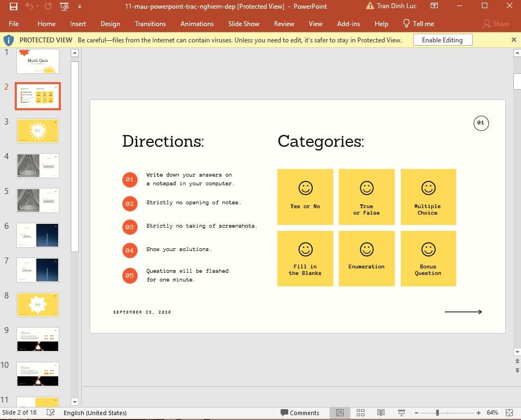Click Enable Editing button
Screen dimensions: 521x420
click(x=442, y=40)
